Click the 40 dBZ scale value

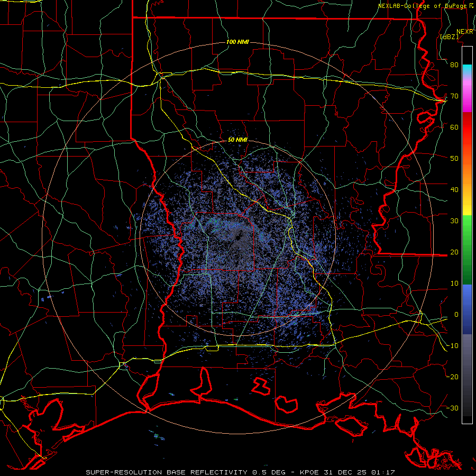pos(454,190)
